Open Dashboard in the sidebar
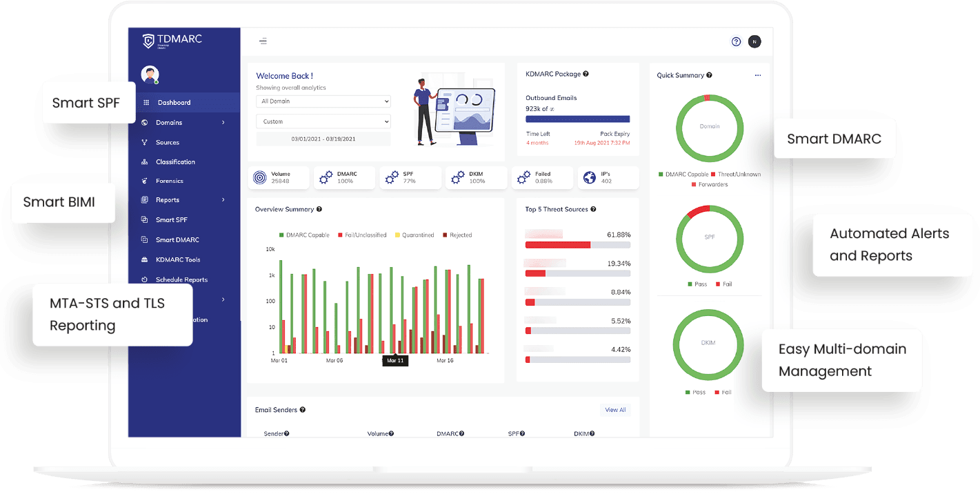The width and height of the screenshot is (980, 503). [174, 103]
